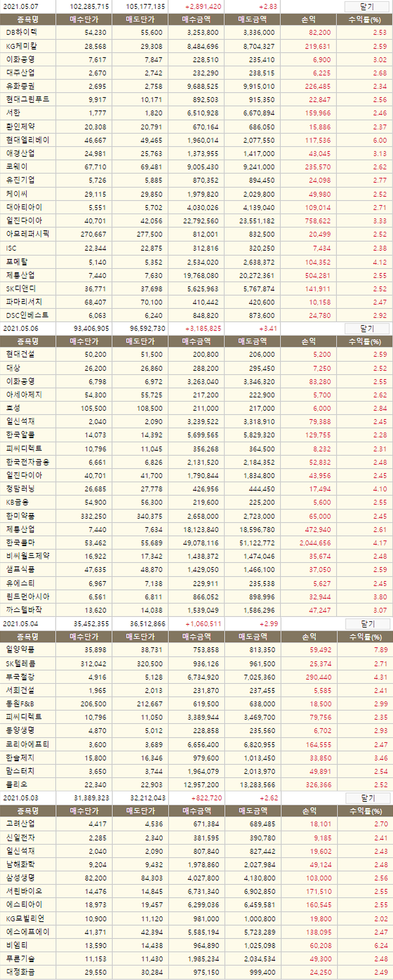Select the 2021.05.03 date row
The image size is (393, 980).
pos(196,798)
